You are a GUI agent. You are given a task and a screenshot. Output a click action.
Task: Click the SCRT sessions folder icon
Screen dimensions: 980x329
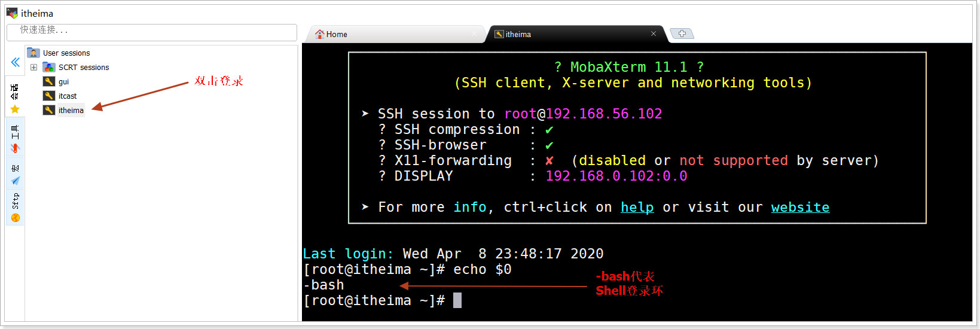[49, 68]
